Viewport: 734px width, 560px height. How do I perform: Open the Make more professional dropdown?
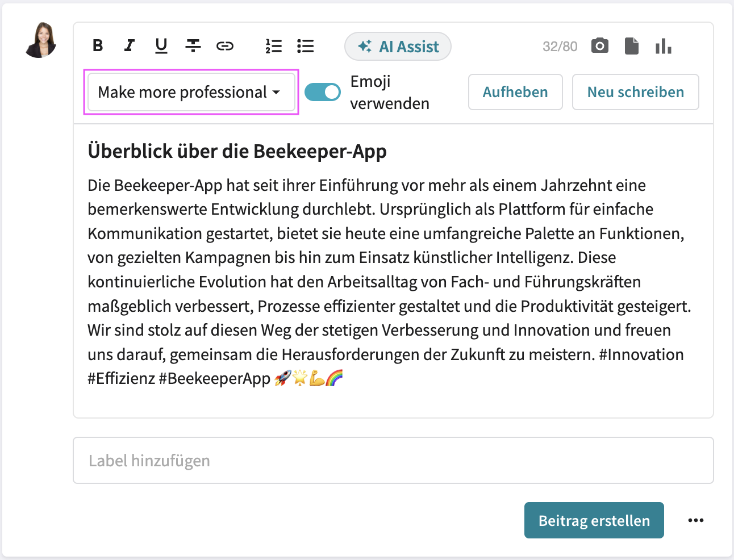(191, 91)
